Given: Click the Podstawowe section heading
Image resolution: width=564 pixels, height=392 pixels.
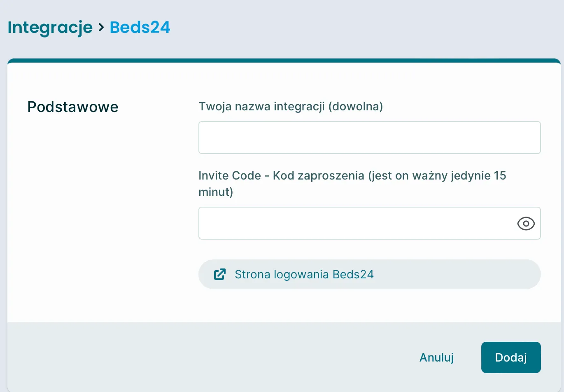Looking at the screenshot, I should [x=73, y=107].
